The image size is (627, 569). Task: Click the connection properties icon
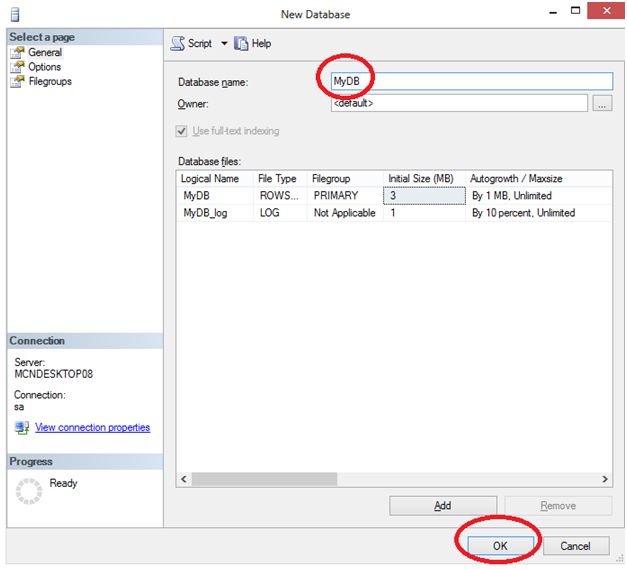[x=22, y=427]
